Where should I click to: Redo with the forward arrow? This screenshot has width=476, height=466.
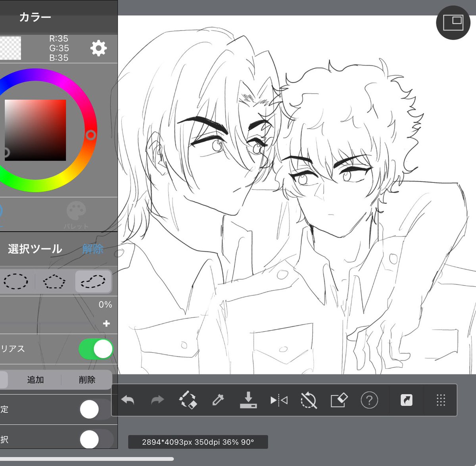pos(157,400)
